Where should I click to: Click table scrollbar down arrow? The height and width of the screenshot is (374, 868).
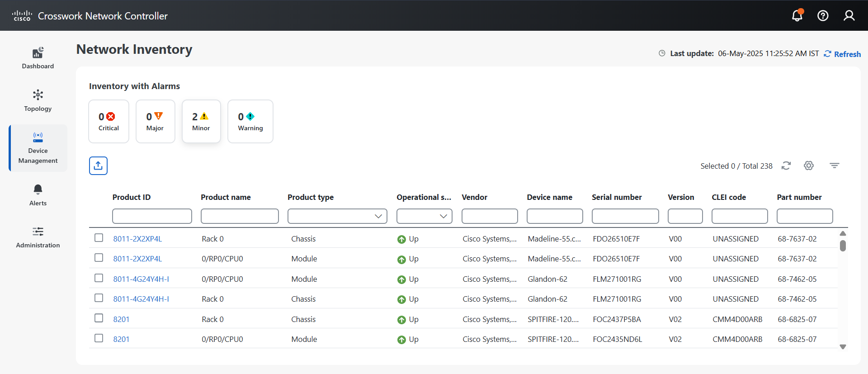point(843,347)
